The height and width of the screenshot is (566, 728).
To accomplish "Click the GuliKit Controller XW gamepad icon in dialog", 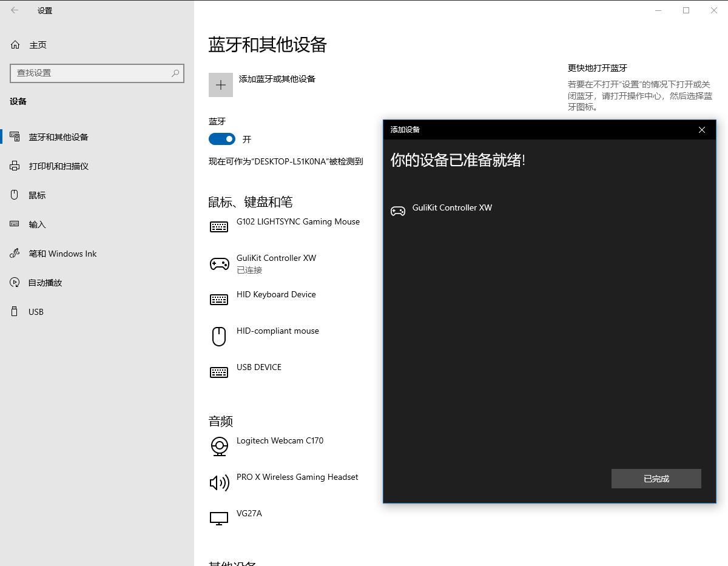I will [398, 211].
